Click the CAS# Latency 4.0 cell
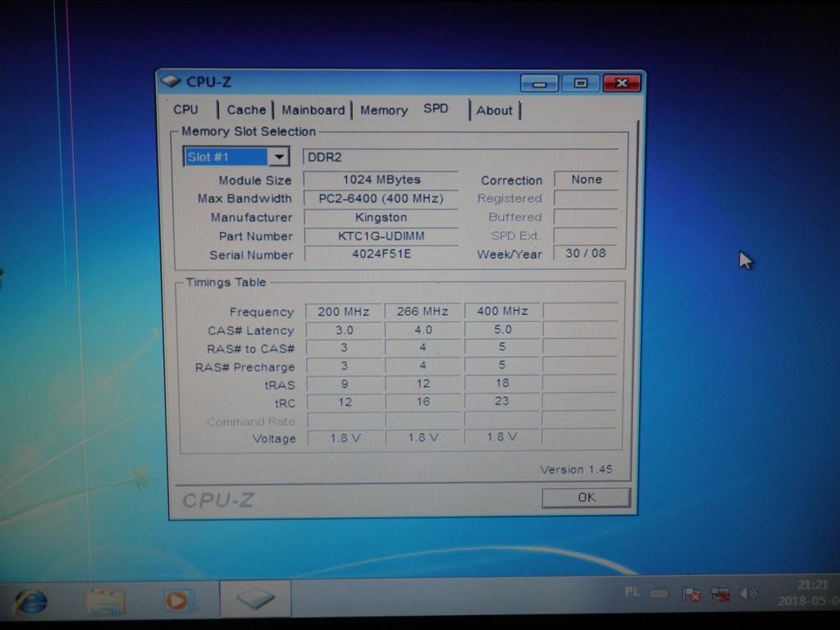This screenshot has height=630, width=840. click(x=422, y=330)
